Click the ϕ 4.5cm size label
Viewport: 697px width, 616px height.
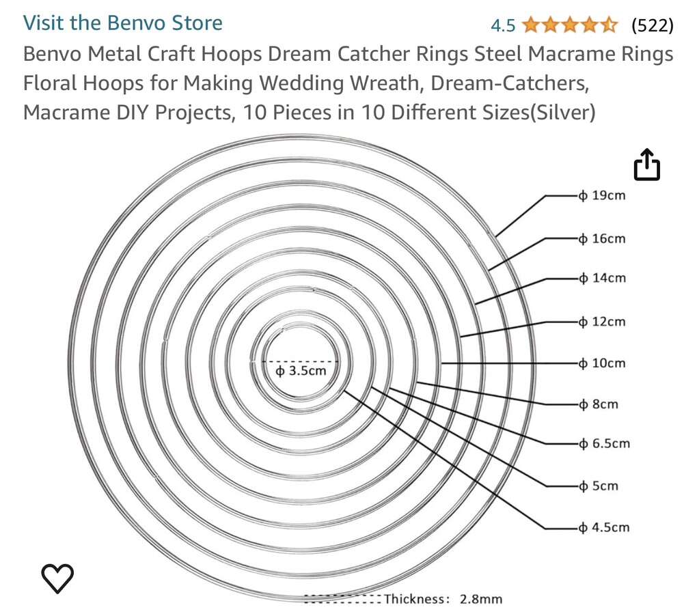[604, 527]
